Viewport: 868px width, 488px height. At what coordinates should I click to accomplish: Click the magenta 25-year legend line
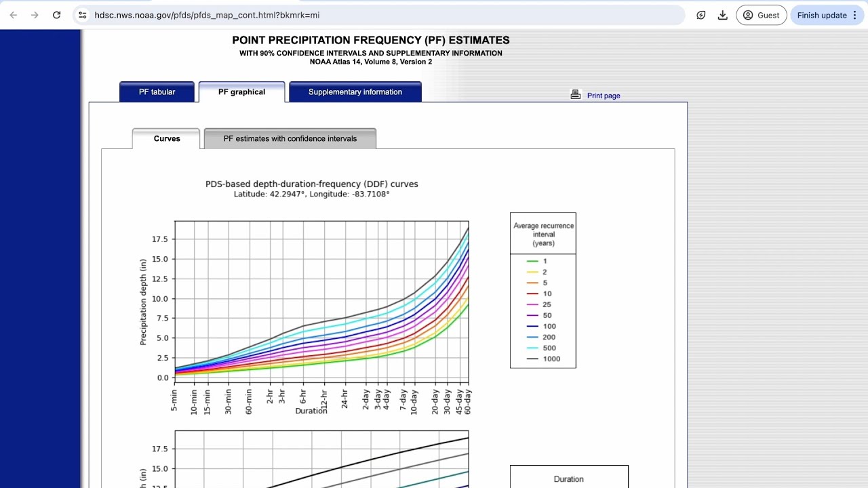pyautogui.click(x=532, y=304)
